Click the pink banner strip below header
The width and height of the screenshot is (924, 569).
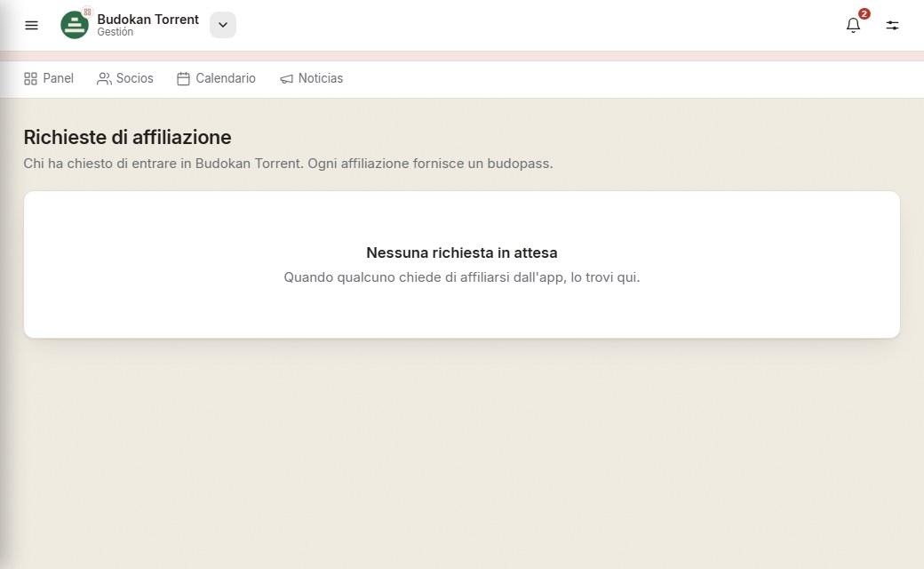click(462, 56)
